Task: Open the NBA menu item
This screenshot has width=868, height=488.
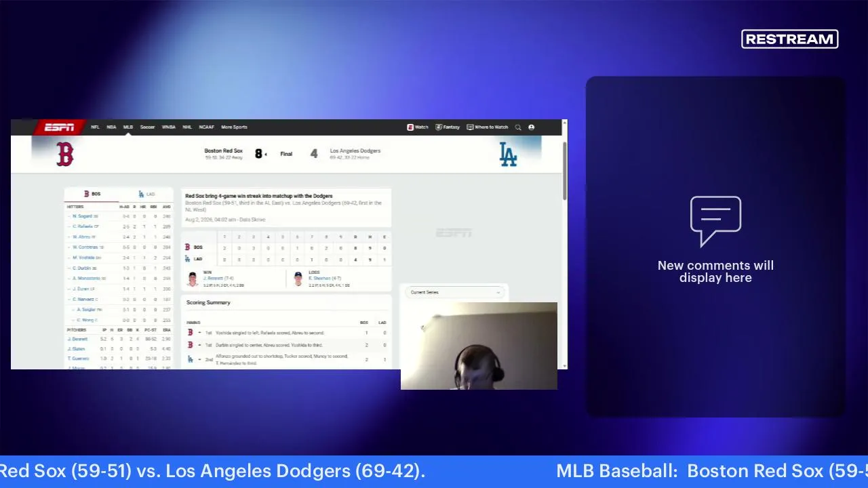Action: (111, 127)
